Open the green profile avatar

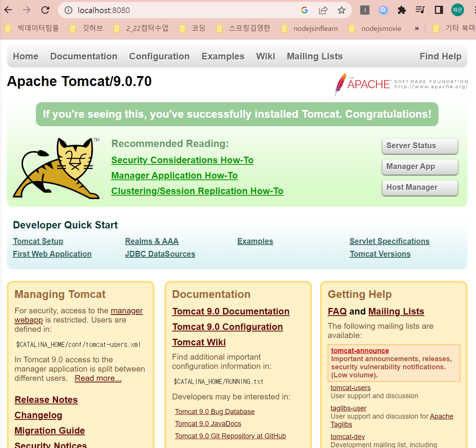457,10
